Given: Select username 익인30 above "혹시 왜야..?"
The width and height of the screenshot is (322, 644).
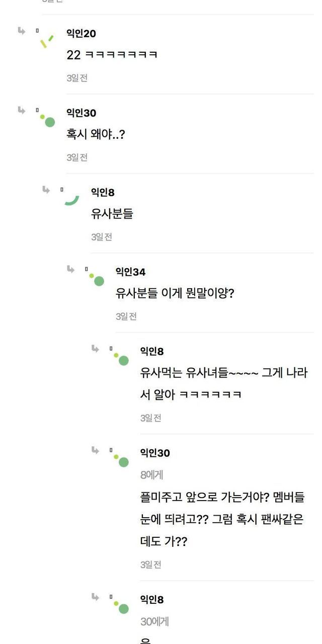Looking at the screenshot, I should pos(81,113).
